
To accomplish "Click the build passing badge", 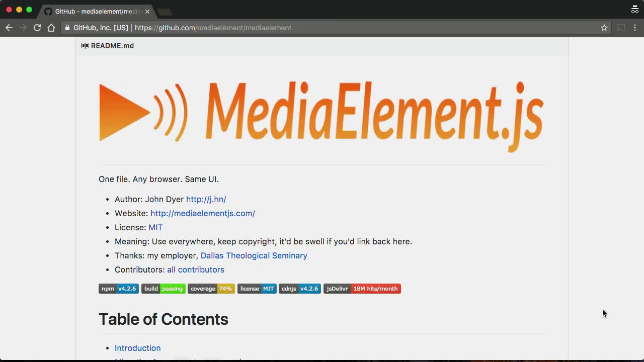I will pos(163,289).
